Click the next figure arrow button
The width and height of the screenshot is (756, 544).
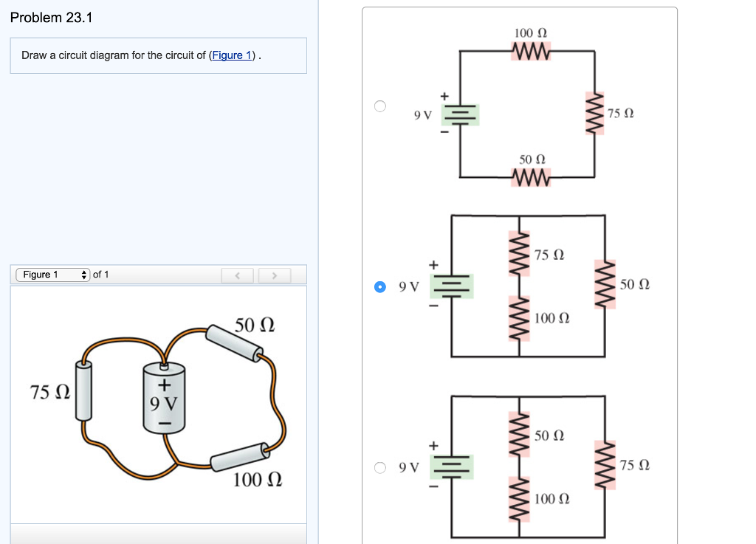pyautogui.click(x=274, y=274)
